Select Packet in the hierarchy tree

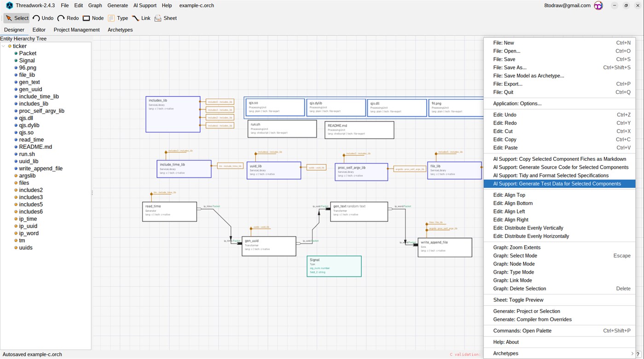[28, 53]
